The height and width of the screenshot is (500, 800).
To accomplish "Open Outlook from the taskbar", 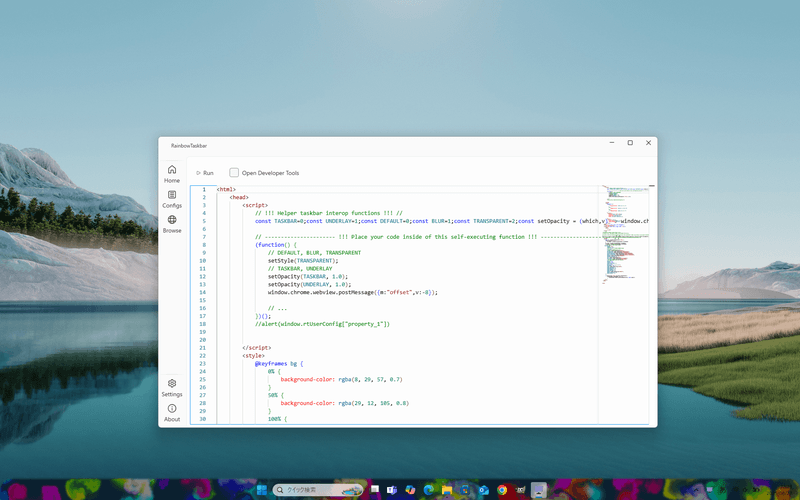I will pyautogui.click(x=484, y=490).
